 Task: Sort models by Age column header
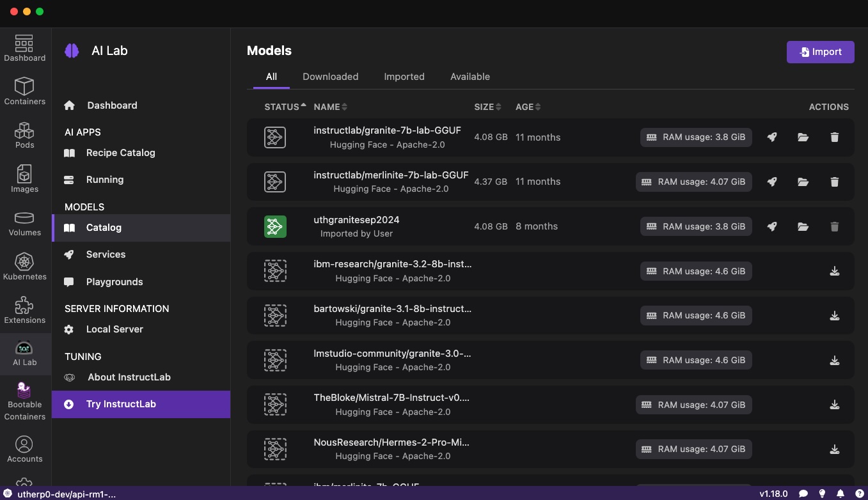point(528,107)
